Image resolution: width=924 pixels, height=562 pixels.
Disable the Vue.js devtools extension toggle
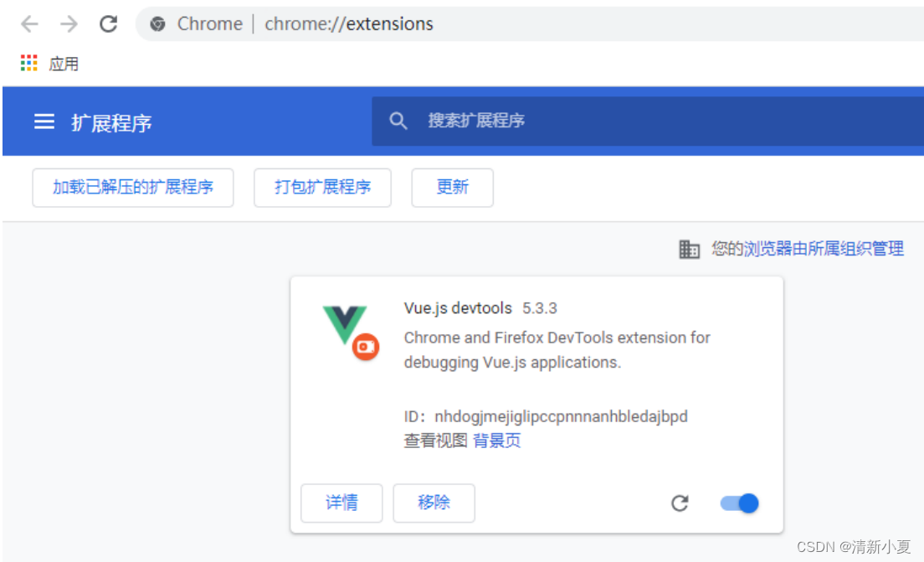click(737, 503)
